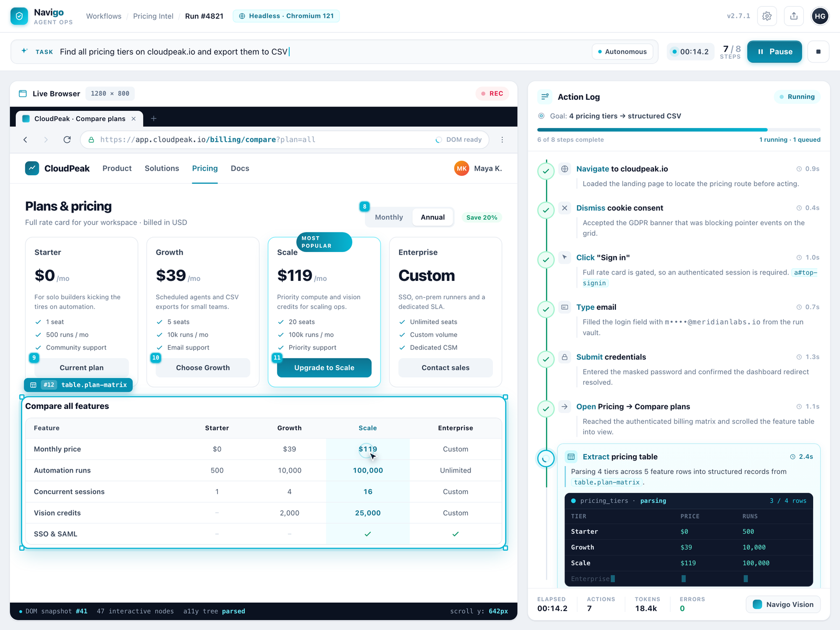Viewport: 840px width, 630px height.
Task: Click the Running status badge
Action: 797,97
